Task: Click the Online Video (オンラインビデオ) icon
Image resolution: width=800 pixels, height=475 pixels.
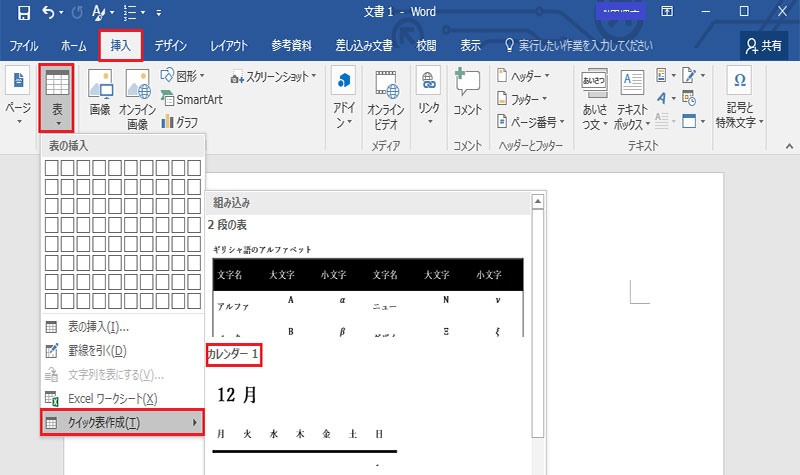Action: point(385,98)
